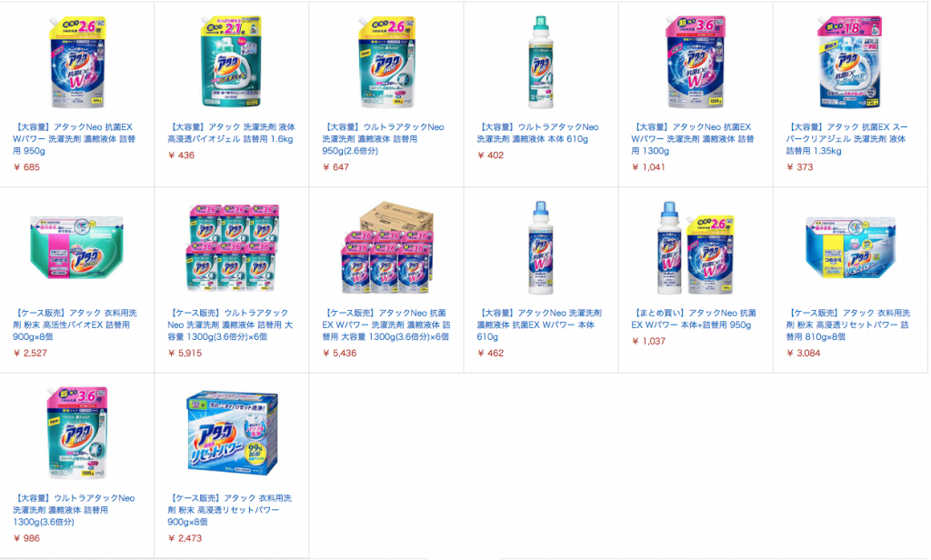Open the ¥2,527 green powder refill pack image
Image resolution: width=931 pixels, height=560 pixels.
(x=77, y=247)
